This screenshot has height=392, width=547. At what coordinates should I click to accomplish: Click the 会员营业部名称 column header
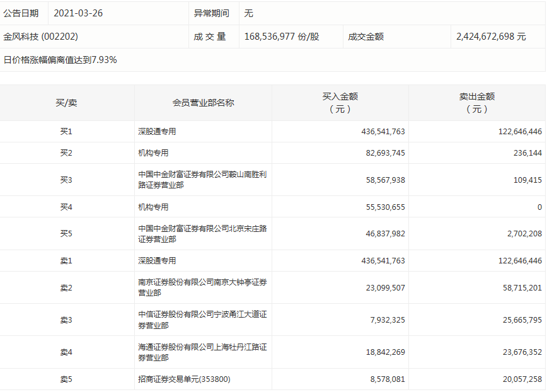(x=203, y=103)
